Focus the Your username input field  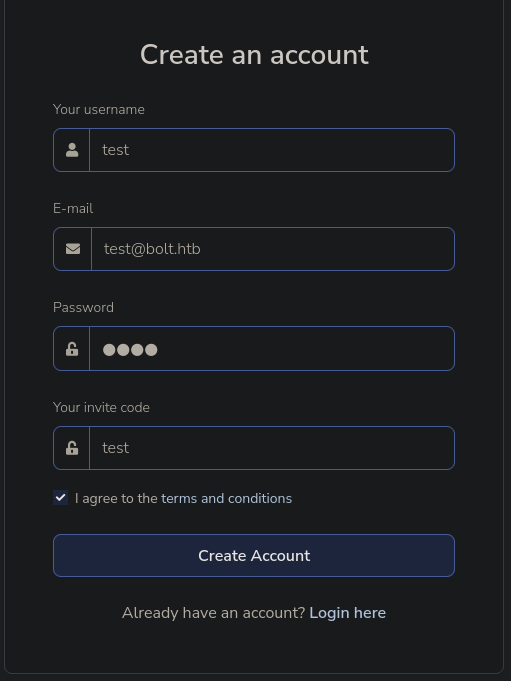click(272, 150)
